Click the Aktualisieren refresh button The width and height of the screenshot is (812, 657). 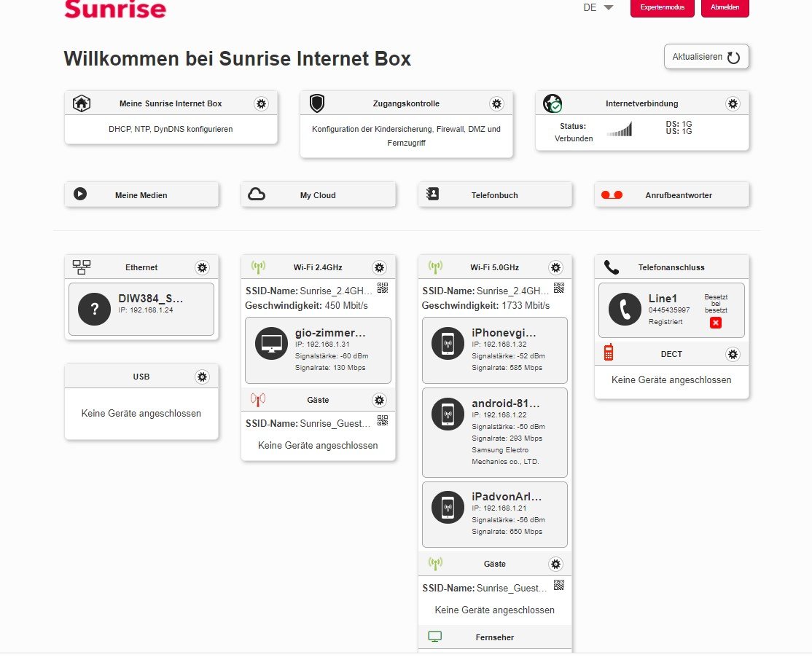[706, 57]
